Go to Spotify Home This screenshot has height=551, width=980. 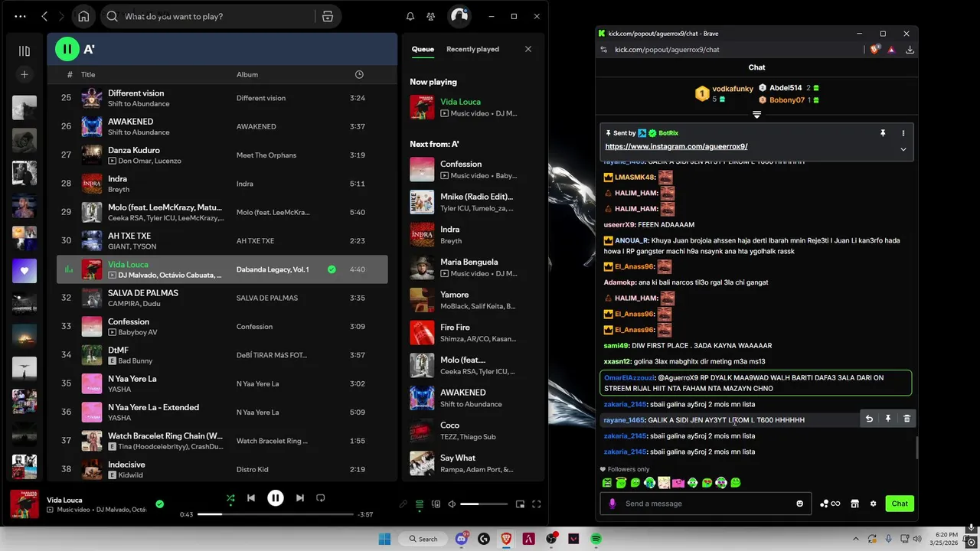(83, 16)
